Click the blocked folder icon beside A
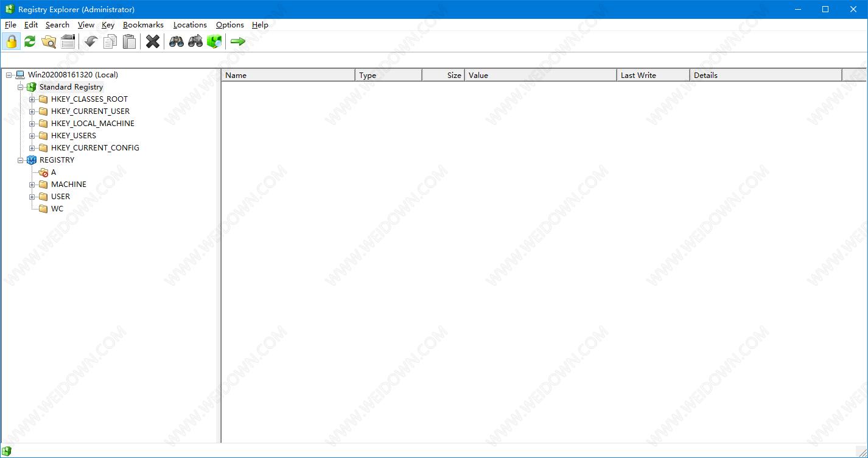The width and height of the screenshot is (868, 458). 43,172
